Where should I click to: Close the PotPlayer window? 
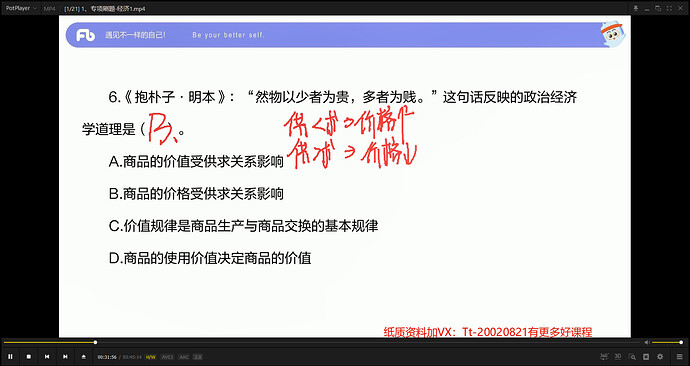click(681, 8)
